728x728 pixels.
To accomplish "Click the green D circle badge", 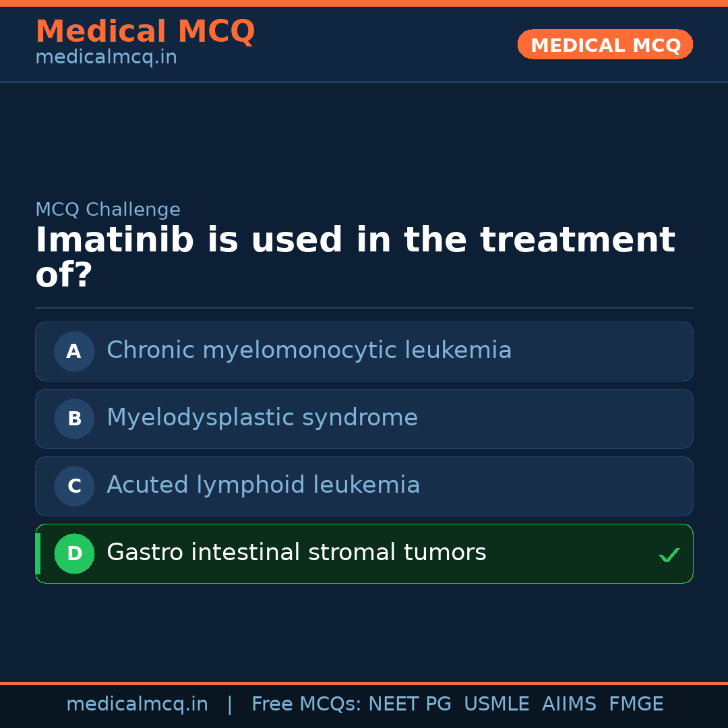I will [x=74, y=553].
